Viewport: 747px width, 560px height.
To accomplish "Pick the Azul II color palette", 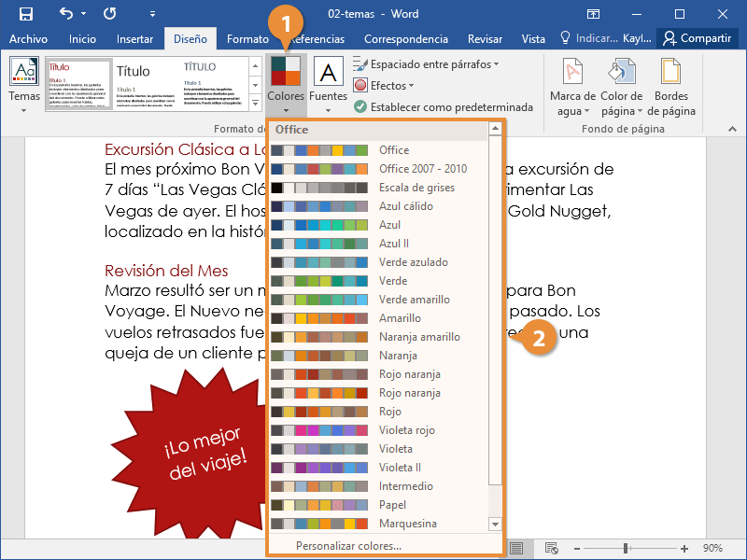I will click(x=379, y=244).
